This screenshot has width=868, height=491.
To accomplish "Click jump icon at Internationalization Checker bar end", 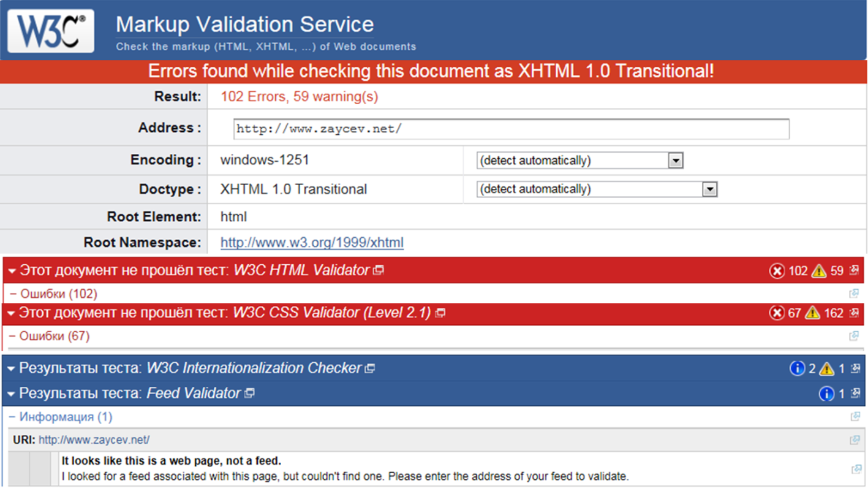I will (x=856, y=368).
